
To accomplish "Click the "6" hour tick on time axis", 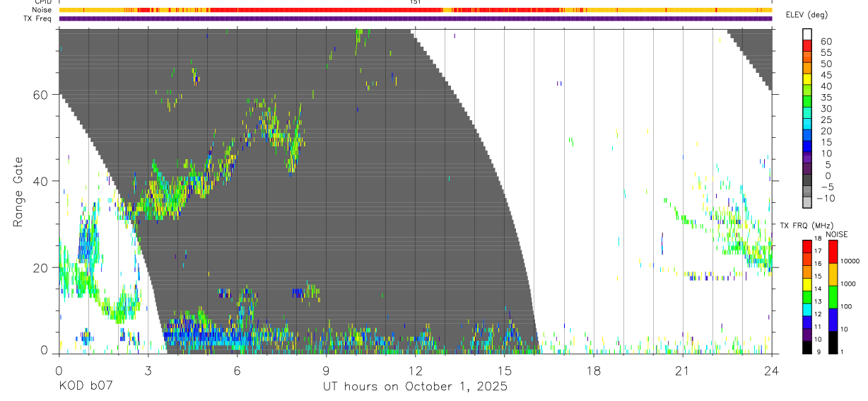I will coord(237,370).
